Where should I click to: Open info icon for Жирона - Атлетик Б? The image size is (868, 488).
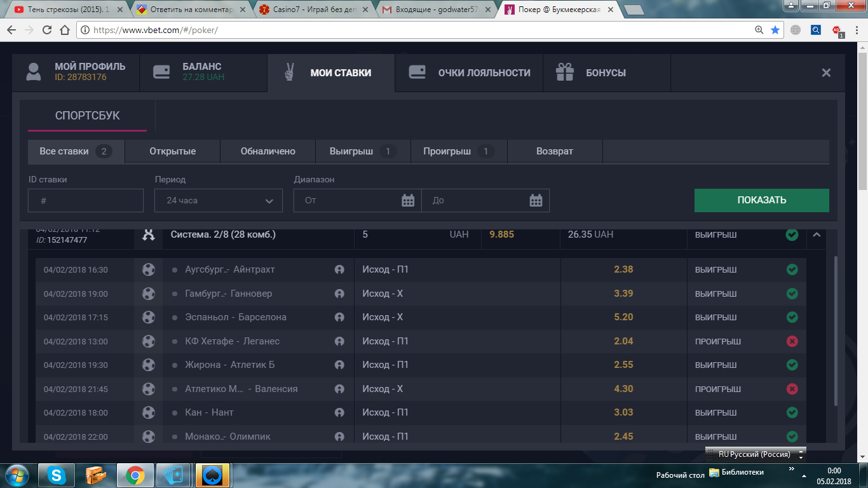tap(339, 365)
